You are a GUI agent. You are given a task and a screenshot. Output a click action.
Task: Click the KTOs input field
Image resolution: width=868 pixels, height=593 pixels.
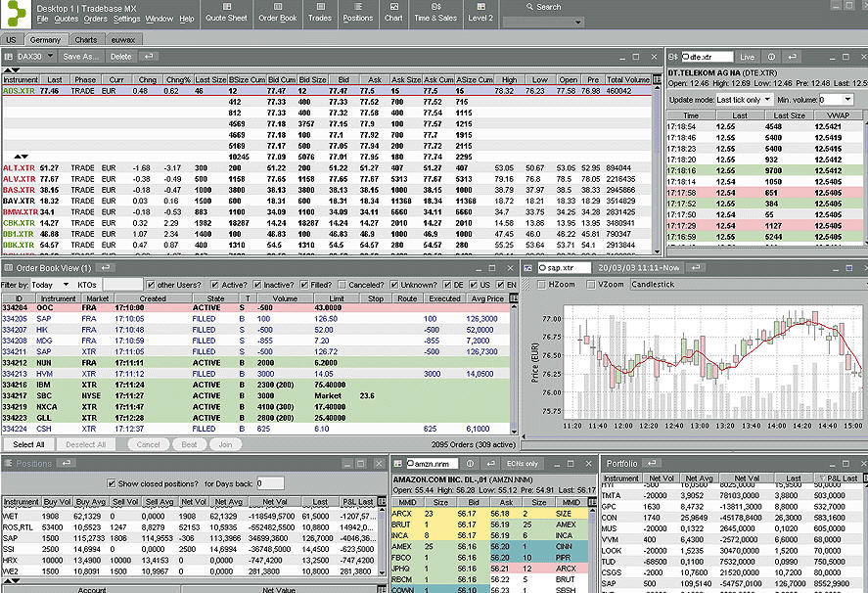[x=122, y=285]
